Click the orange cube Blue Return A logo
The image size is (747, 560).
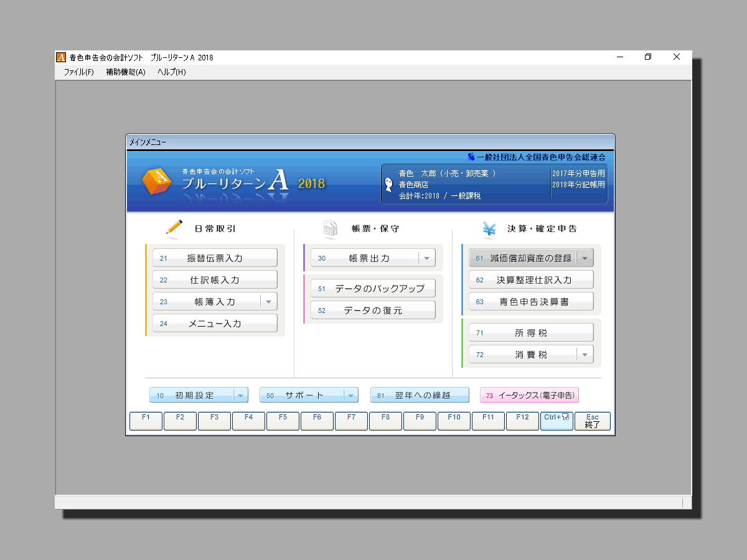click(156, 181)
